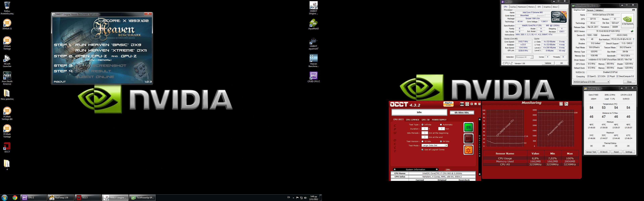Click the GPU-Z BIOS save chip icon
This screenshot has width=644, height=201.
pyautogui.click(x=632, y=31)
